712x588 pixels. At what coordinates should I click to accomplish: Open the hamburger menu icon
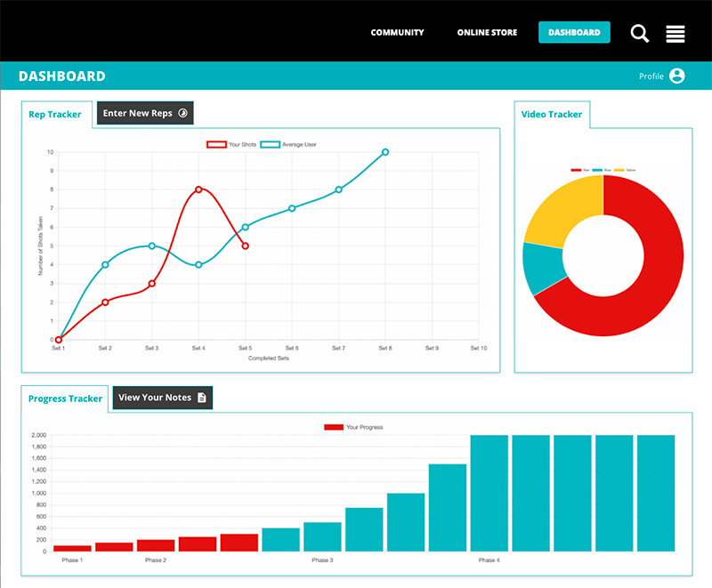coord(675,33)
